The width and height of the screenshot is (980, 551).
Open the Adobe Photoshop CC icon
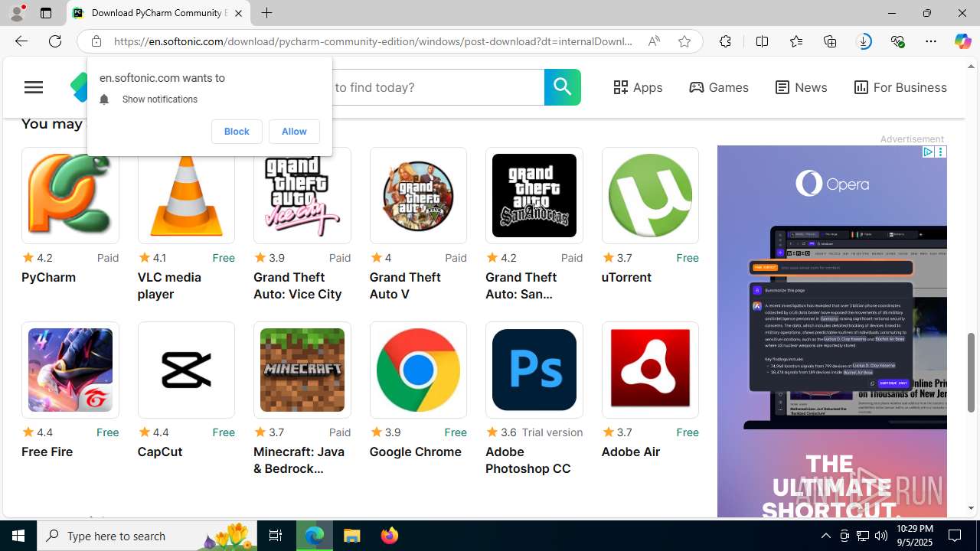534,370
